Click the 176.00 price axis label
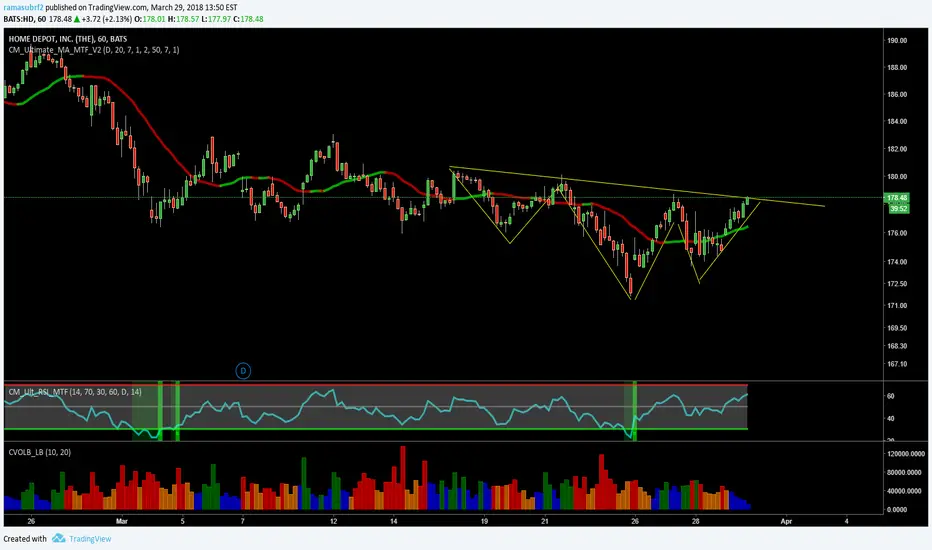The height and width of the screenshot is (550, 932). [x=897, y=233]
